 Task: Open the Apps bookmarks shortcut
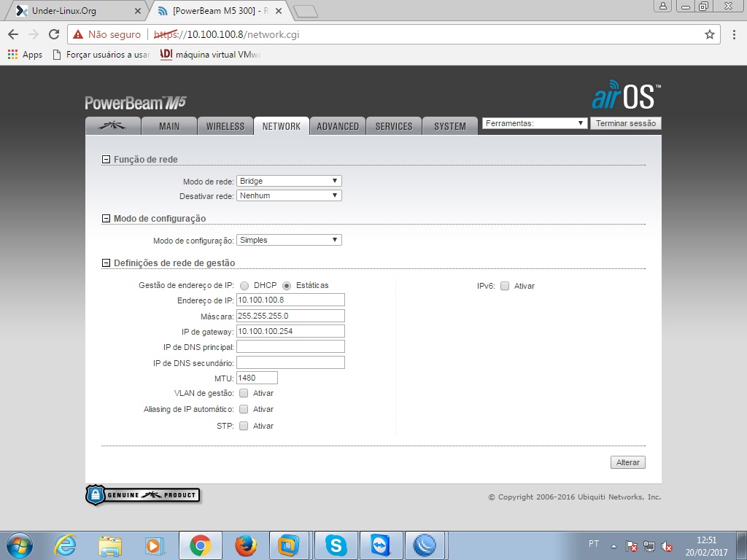(x=26, y=55)
